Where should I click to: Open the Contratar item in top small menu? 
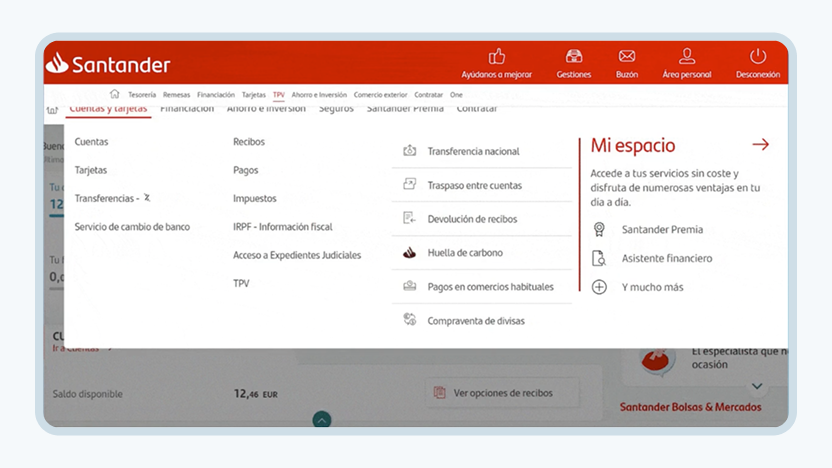point(428,95)
